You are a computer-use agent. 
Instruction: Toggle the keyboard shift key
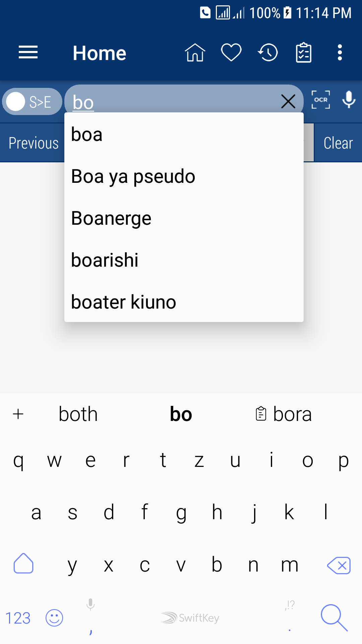click(23, 563)
